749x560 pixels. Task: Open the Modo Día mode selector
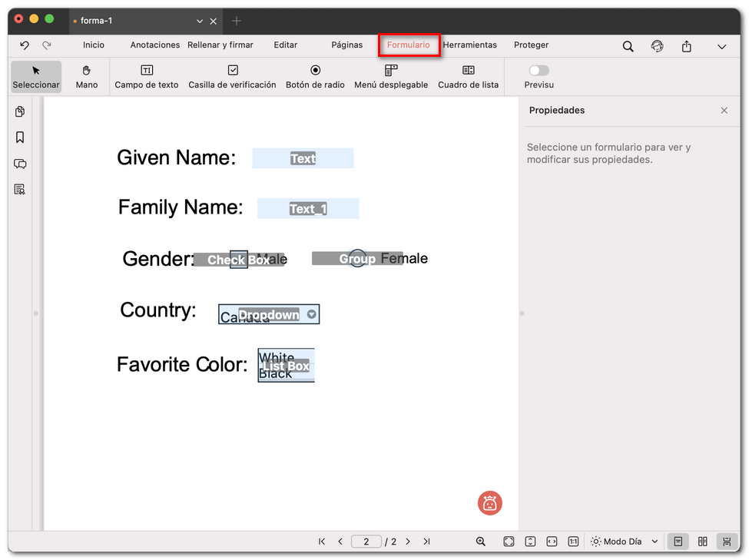pos(624,541)
